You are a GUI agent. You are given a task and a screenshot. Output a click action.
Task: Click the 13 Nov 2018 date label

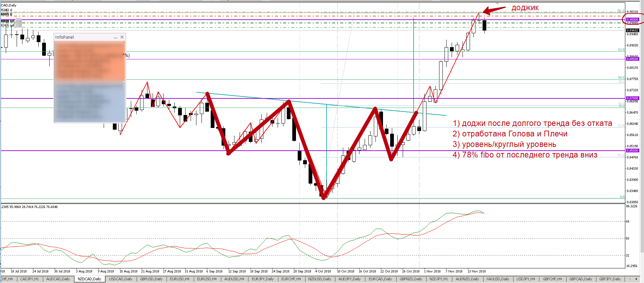point(476,271)
